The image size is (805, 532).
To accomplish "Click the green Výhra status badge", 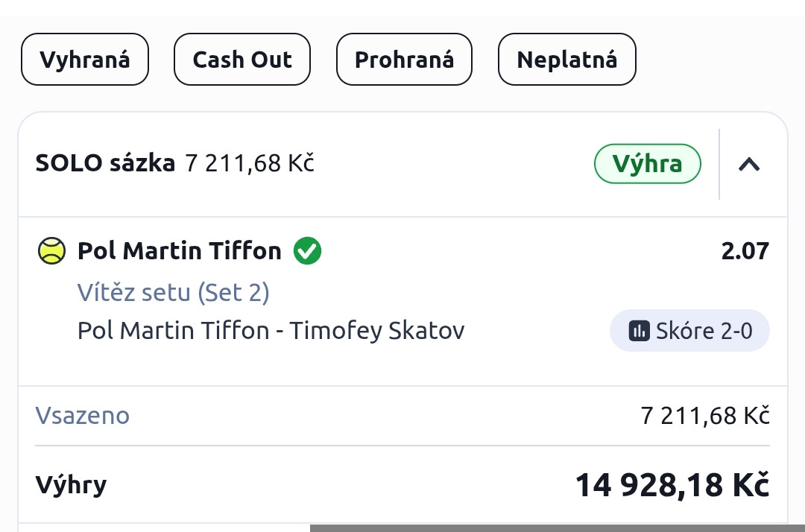I will [647, 164].
